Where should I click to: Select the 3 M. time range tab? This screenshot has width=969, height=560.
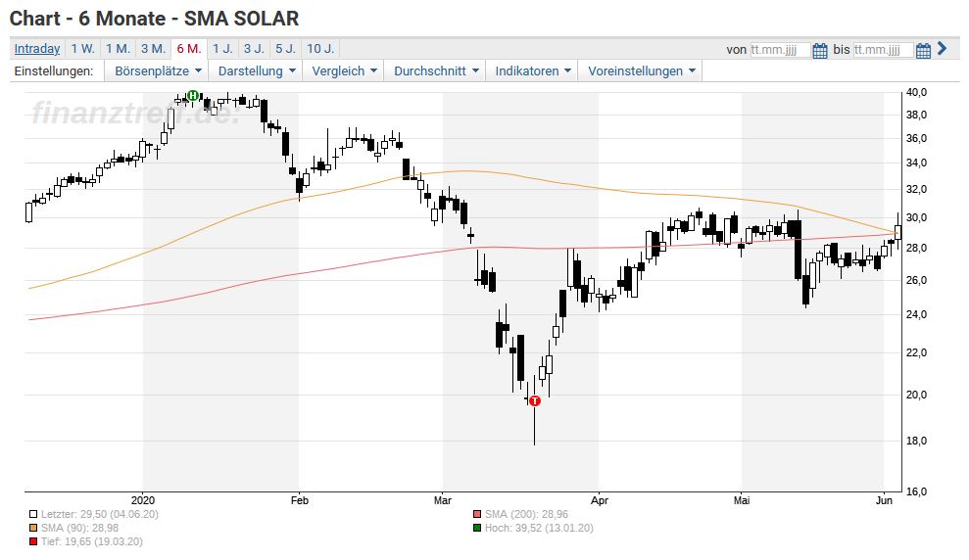pyautogui.click(x=153, y=48)
